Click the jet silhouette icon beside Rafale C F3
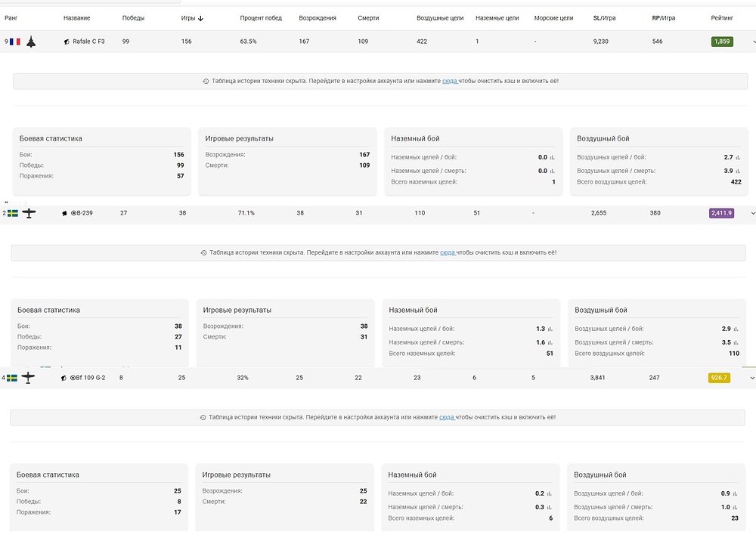The height and width of the screenshot is (541, 756). pos(31,42)
